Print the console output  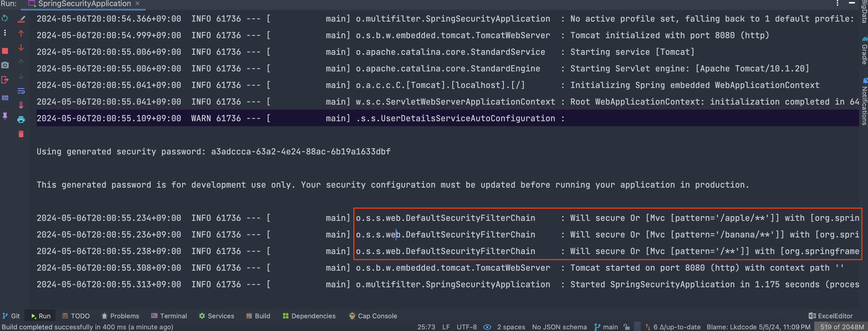point(21,119)
